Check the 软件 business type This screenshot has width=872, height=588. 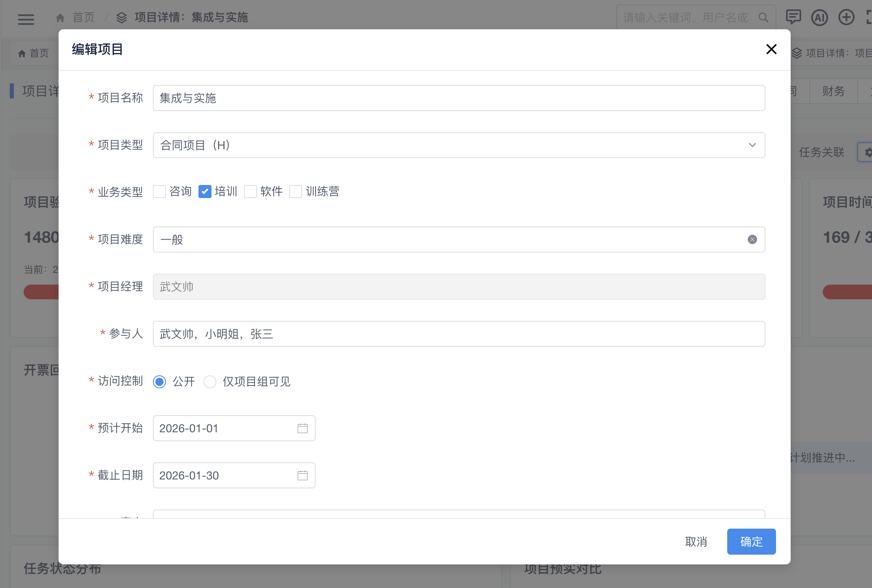(251, 192)
